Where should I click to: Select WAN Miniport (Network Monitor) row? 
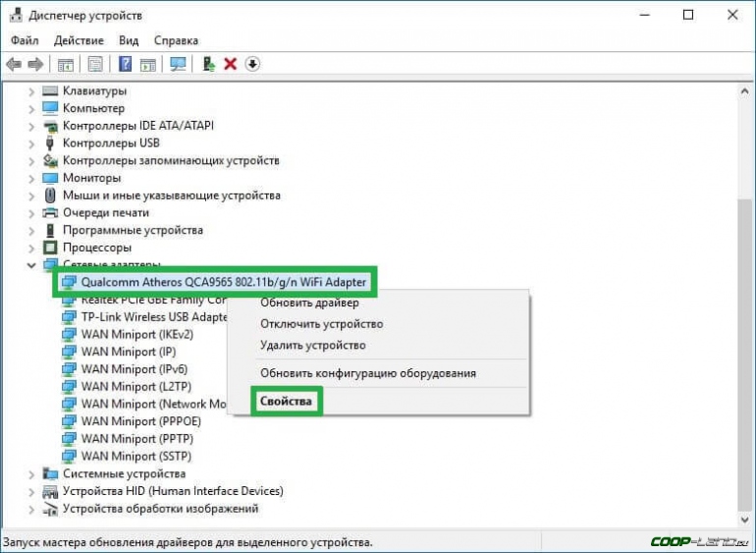(x=153, y=404)
